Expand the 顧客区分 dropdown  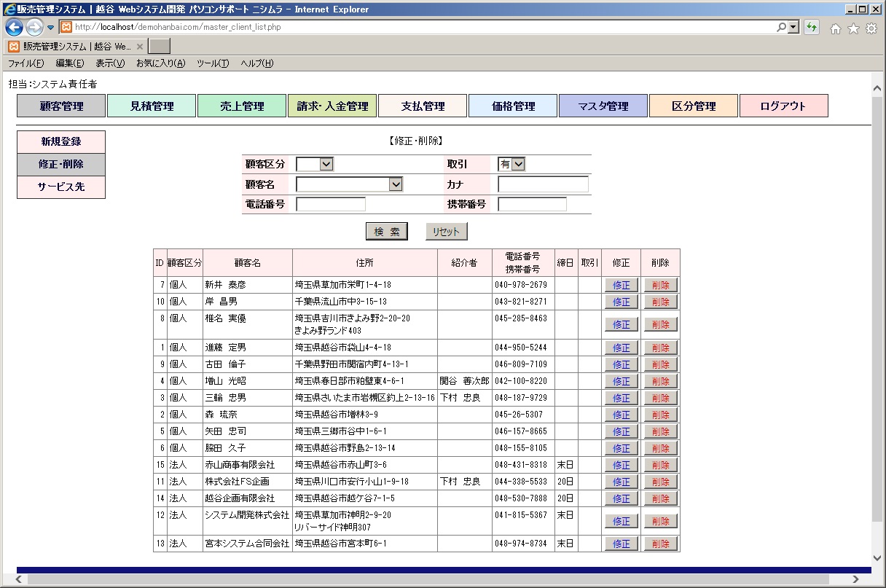pyautogui.click(x=326, y=165)
